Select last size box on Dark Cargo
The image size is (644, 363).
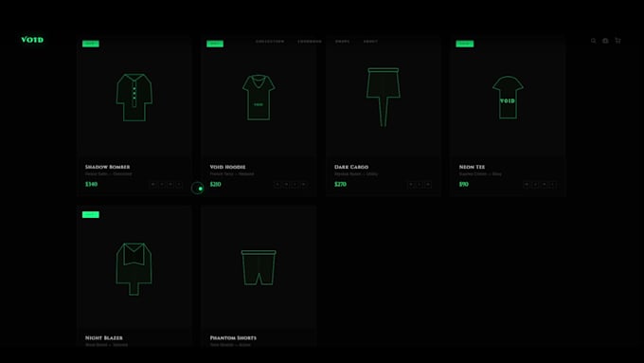click(x=428, y=185)
